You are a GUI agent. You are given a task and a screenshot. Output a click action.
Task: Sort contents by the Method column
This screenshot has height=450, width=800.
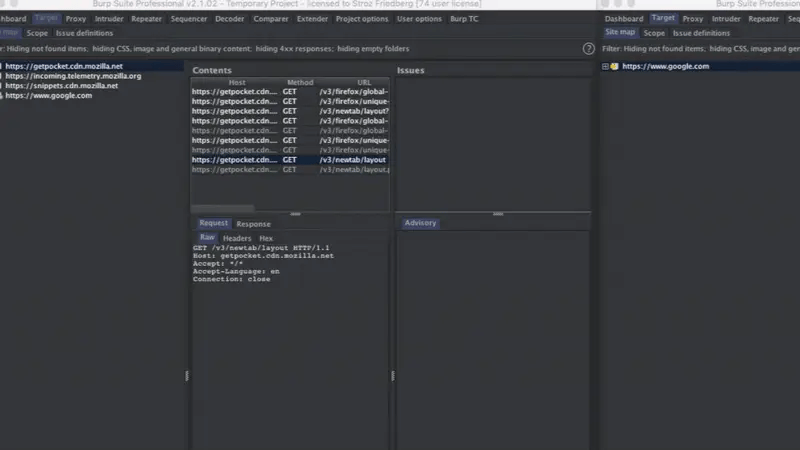300,82
